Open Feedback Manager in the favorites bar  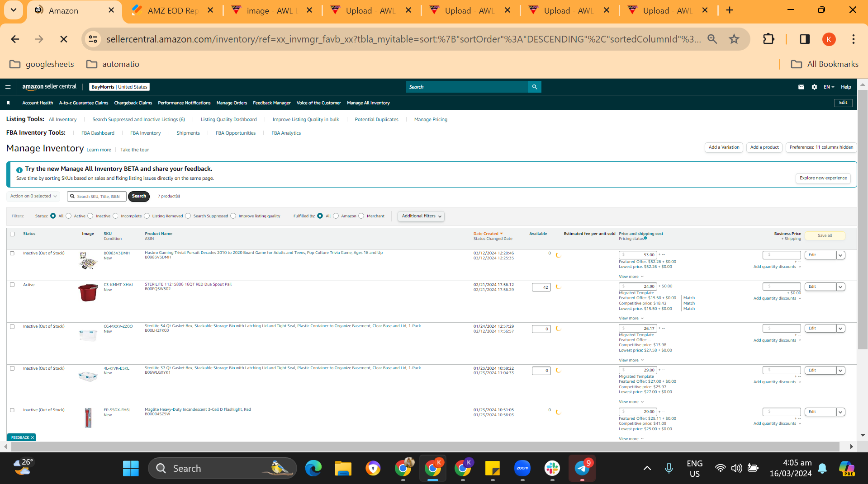[272, 103]
